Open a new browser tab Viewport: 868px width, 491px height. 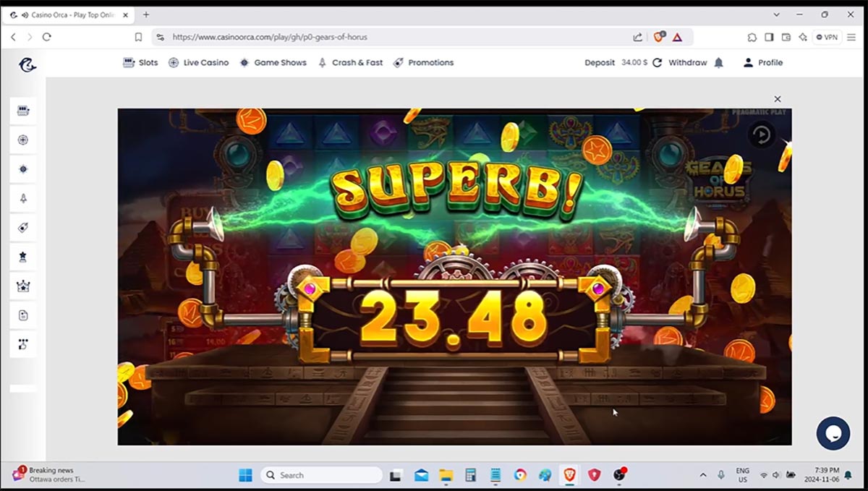click(146, 14)
